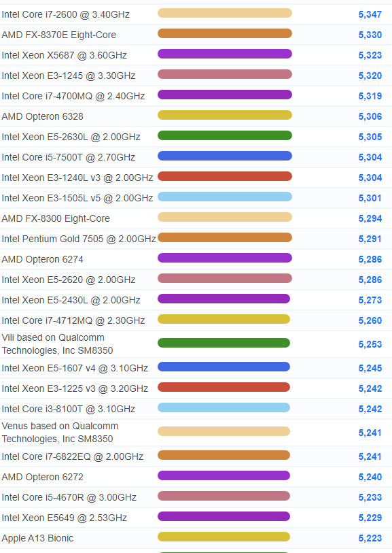Image resolution: width=392 pixels, height=553 pixels.
Task: Click the 5,253 score value
Action: tap(370, 344)
